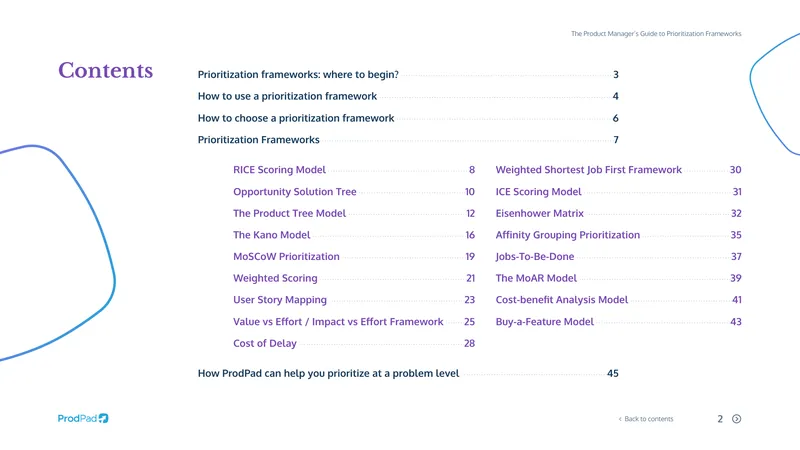Go to How ProdPad can help you prioritize
The width and height of the screenshot is (800, 450).
coord(408,373)
